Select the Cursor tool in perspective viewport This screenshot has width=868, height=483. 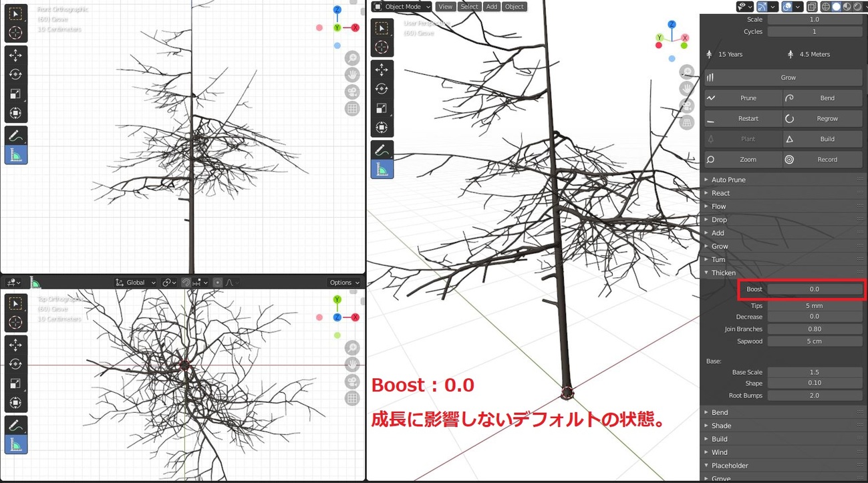(x=382, y=47)
